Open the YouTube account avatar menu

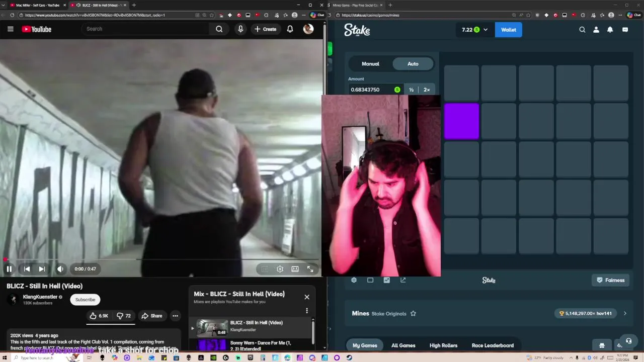tap(308, 29)
